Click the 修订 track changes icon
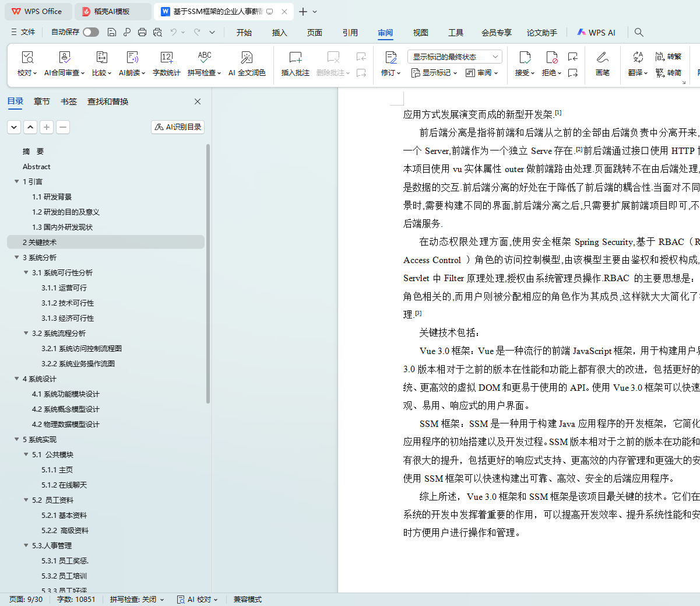Screen dimensions: 700x606 [391, 58]
